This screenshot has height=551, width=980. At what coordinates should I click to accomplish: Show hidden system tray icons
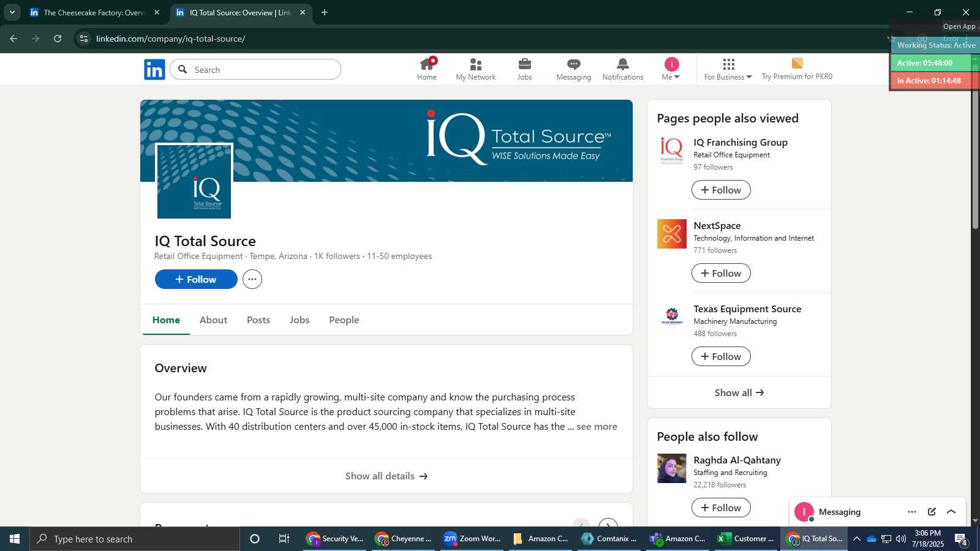(x=856, y=539)
